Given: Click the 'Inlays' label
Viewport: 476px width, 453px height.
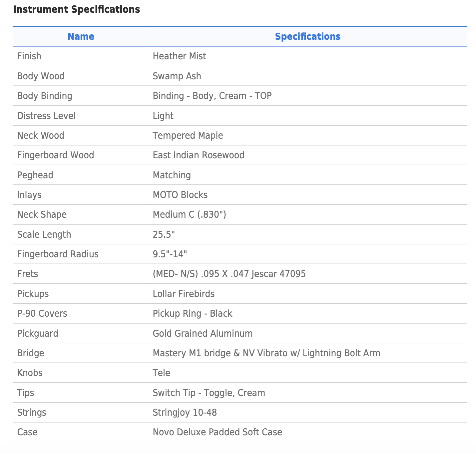Looking at the screenshot, I should pyautogui.click(x=29, y=195).
